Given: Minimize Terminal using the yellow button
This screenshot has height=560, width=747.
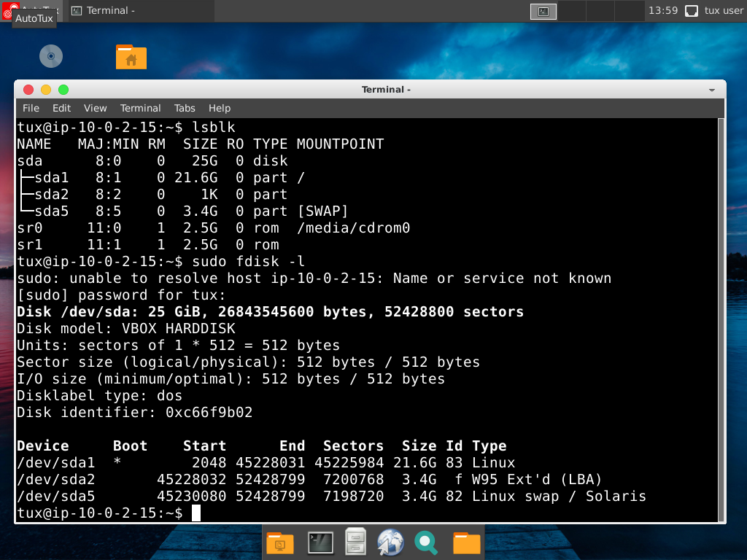Looking at the screenshot, I should click(x=46, y=90).
